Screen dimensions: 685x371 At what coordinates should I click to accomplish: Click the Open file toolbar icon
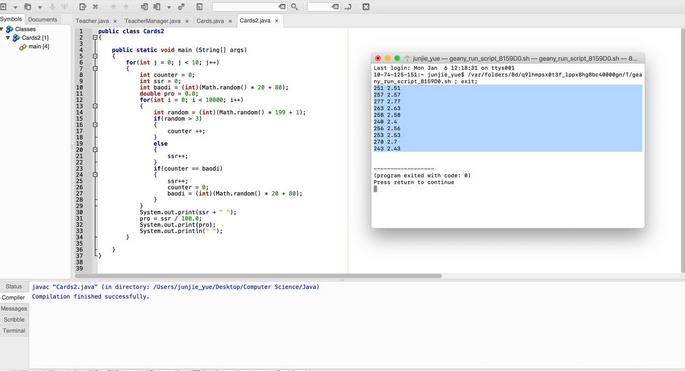(x=28, y=7)
